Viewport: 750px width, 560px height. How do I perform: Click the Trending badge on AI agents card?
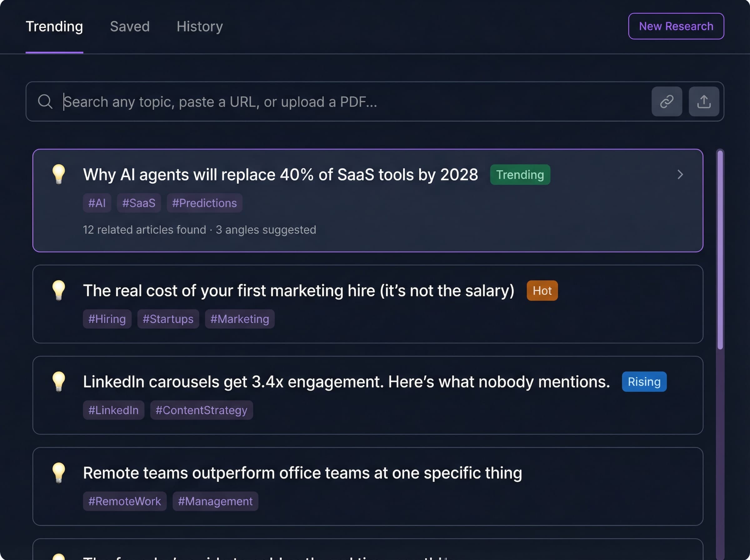click(x=520, y=175)
